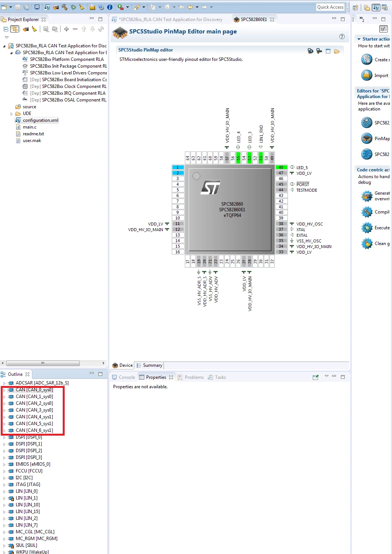Select blue pin 1 on chip

[x=178, y=167]
